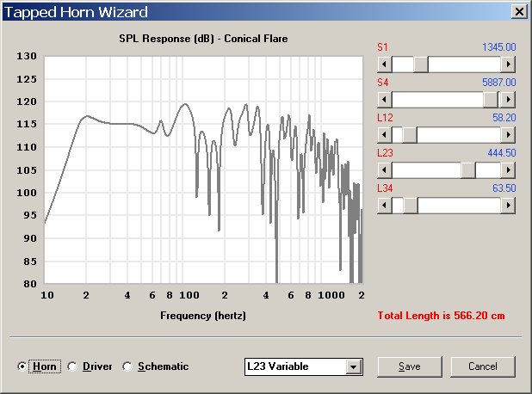The image size is (532, 394).
Task: Click the L12 value 58.20
Action: tap(504, 118)
